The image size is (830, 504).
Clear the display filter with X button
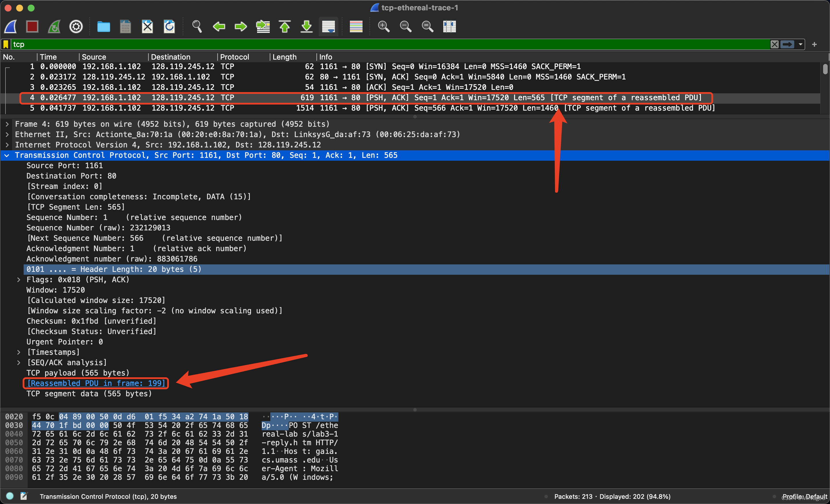[x=774, y=44]
